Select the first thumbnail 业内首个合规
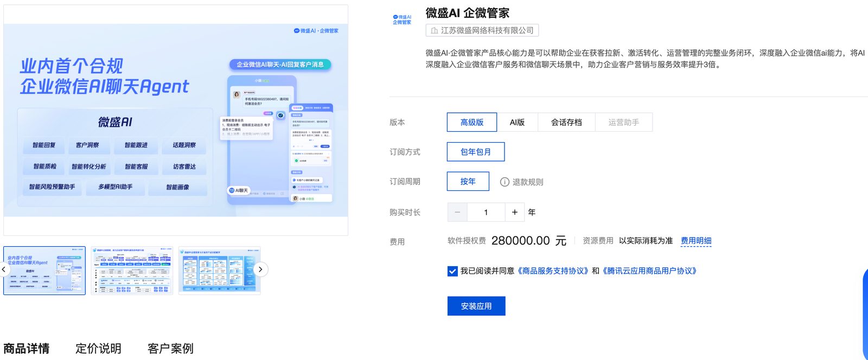This screenshot has height=360, width=868. click(x=44, y=271)
